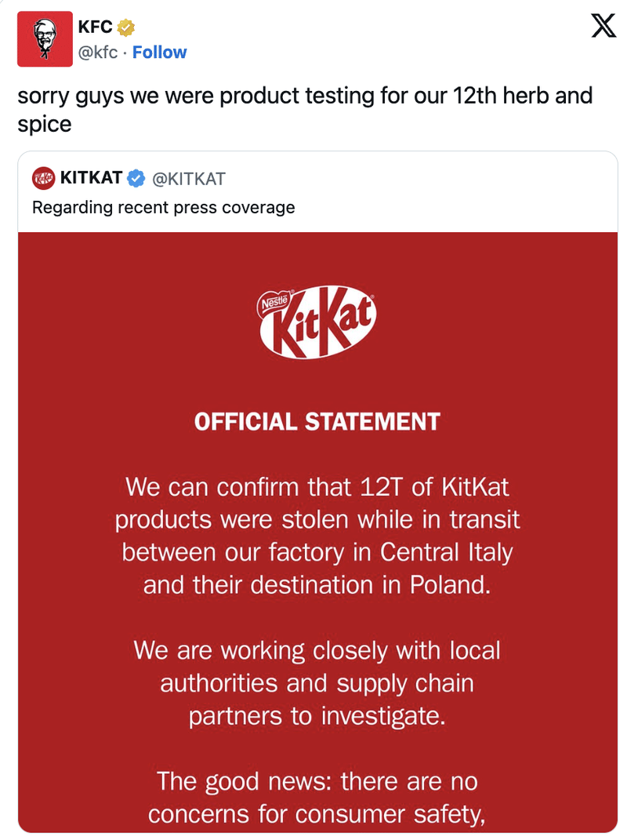Click the @KITKAT handle
The image size is (627, 840).
pos(188,179)
